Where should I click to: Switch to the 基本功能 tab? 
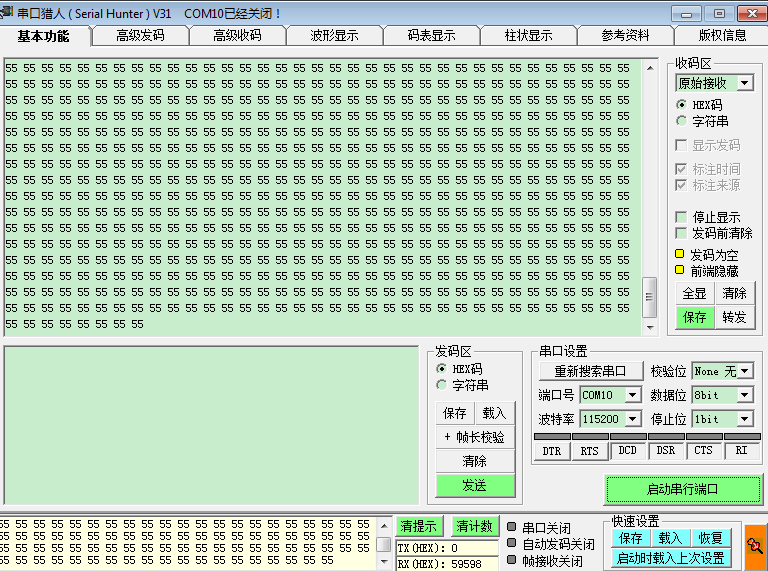(44, 36)
